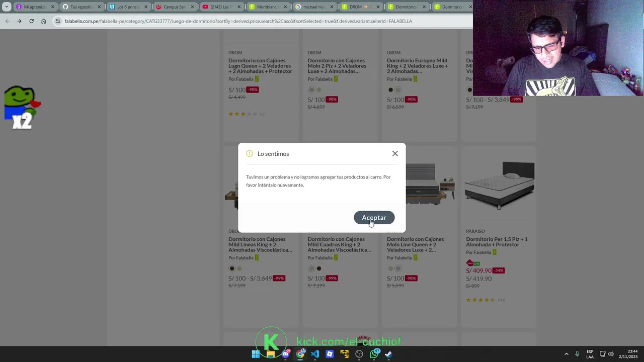Open Dormitorio Europeo Mild King product
This screenshot has width=644, height=362.
pyautogui.click(x=417, y=66)
